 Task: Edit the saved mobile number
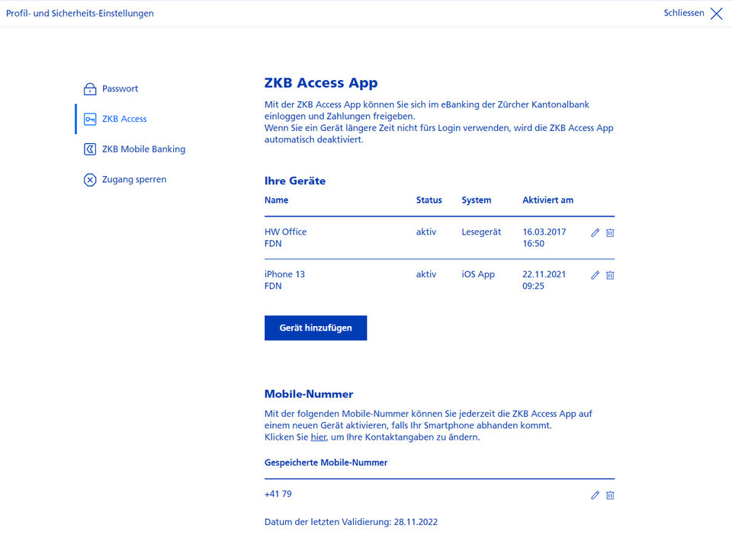click(x=595, y=495)
